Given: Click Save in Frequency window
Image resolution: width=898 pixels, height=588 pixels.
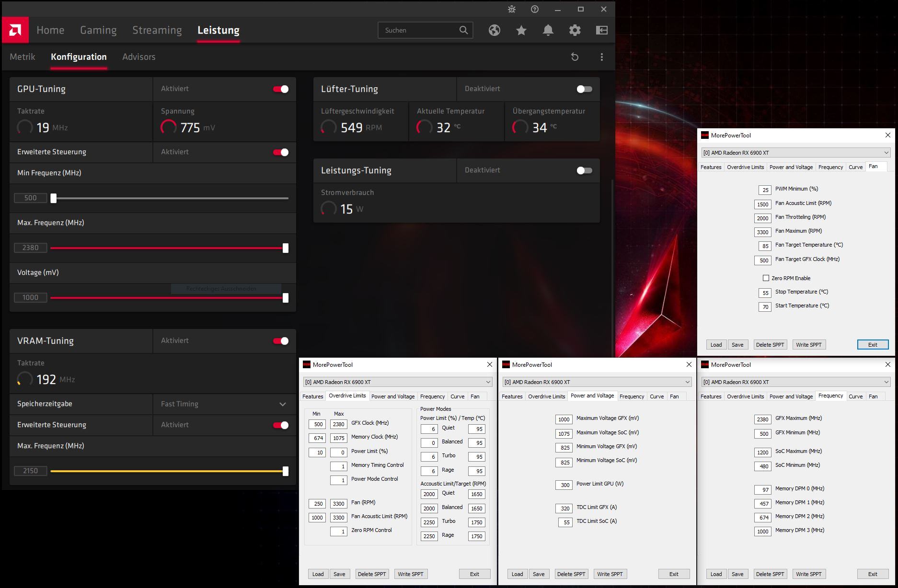Looking at the screenshot, I should [x=737, y=574].
